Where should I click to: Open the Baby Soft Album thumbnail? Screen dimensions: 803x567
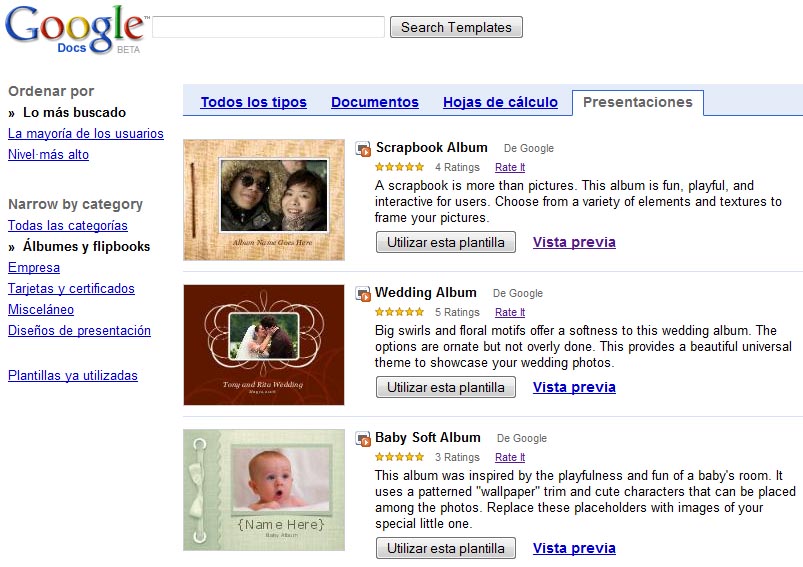264,490
